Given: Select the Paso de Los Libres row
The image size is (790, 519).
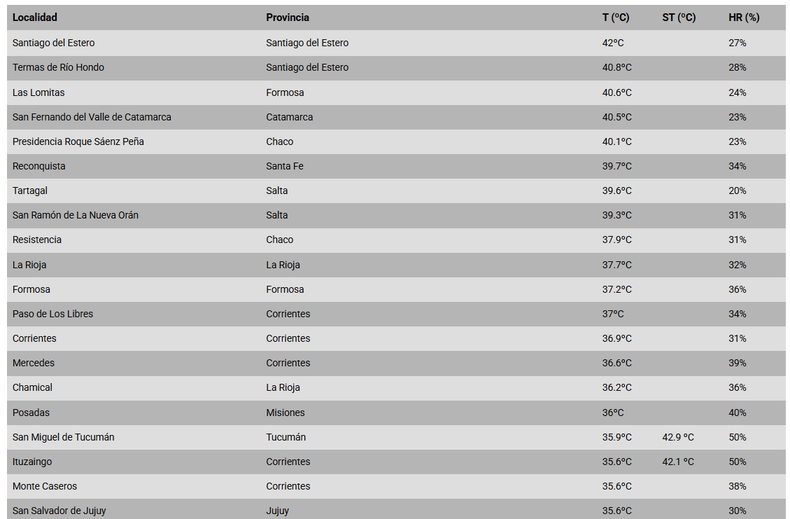Looking at the screenshot, I should (x=396, y=314).
